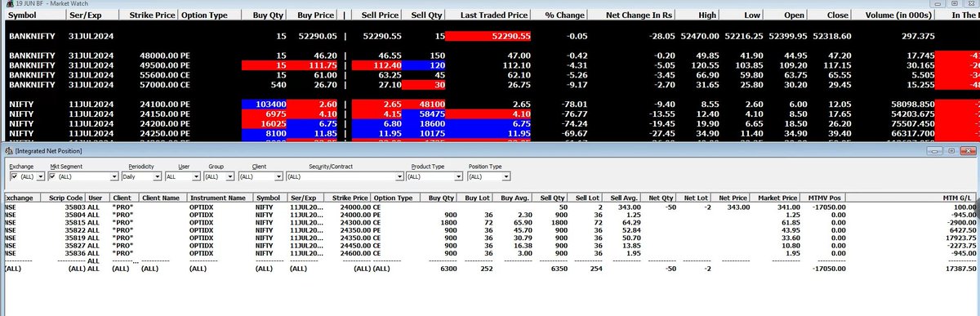
Task: Select position row with scrip code 35804
Action: [490, 216]
